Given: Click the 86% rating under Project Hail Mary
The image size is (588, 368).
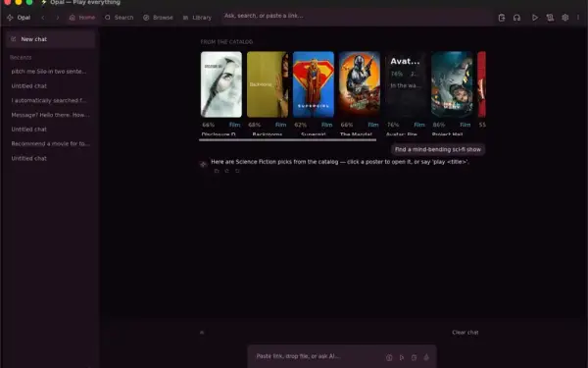Looking at the screenshot, I should click(439, 125).
